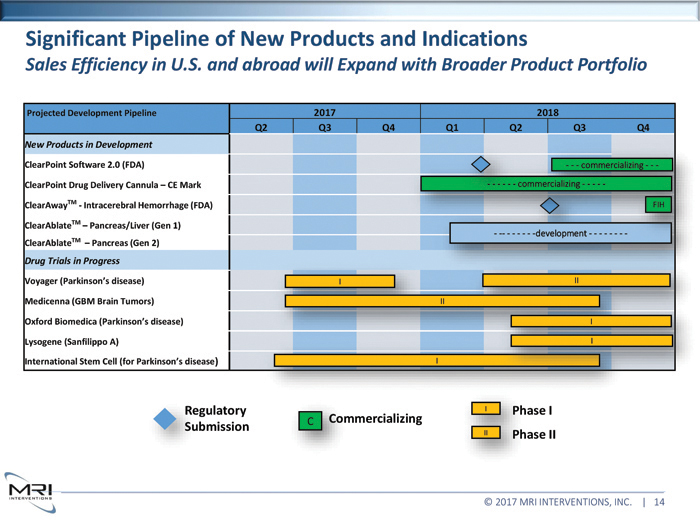Select ClearPoint Software 2.0 commercializing bar
The width and height of the screenshot is (700, 524).
[610, 164]
